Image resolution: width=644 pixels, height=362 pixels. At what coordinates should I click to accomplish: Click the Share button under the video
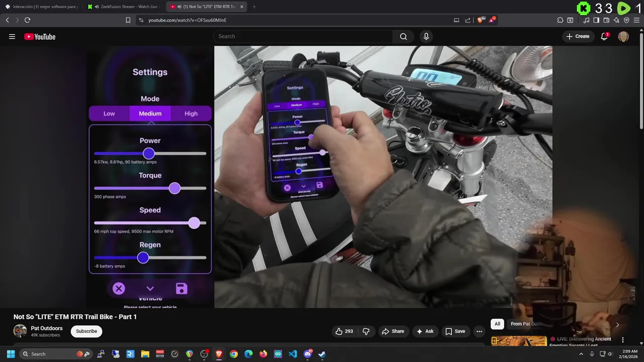tap(392, 331)
